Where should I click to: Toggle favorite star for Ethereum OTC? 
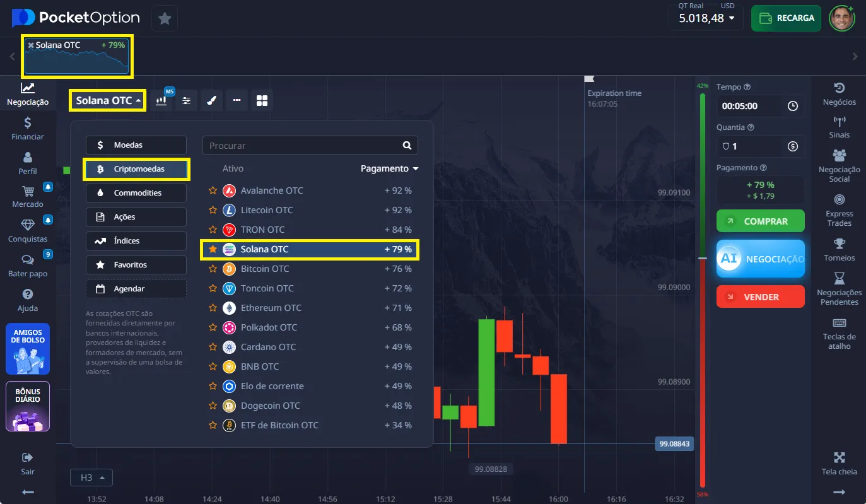tap(213, 308)
